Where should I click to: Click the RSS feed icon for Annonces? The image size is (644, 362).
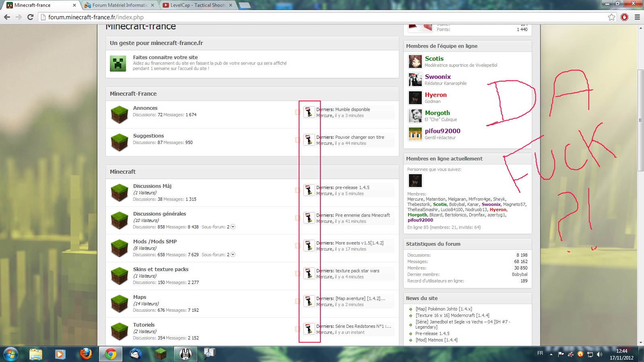click(x=297, y=112)
